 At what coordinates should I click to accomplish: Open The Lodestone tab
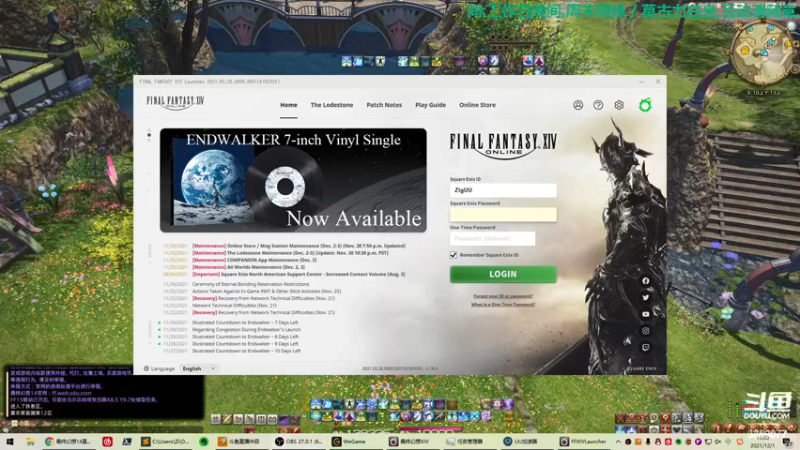pyautogui.click(x=332, y=105)
